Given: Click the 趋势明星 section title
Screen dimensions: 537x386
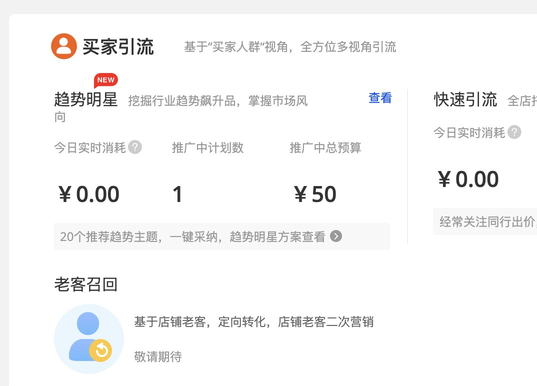Looking at the screenshot, I should (x=86, y=100).
